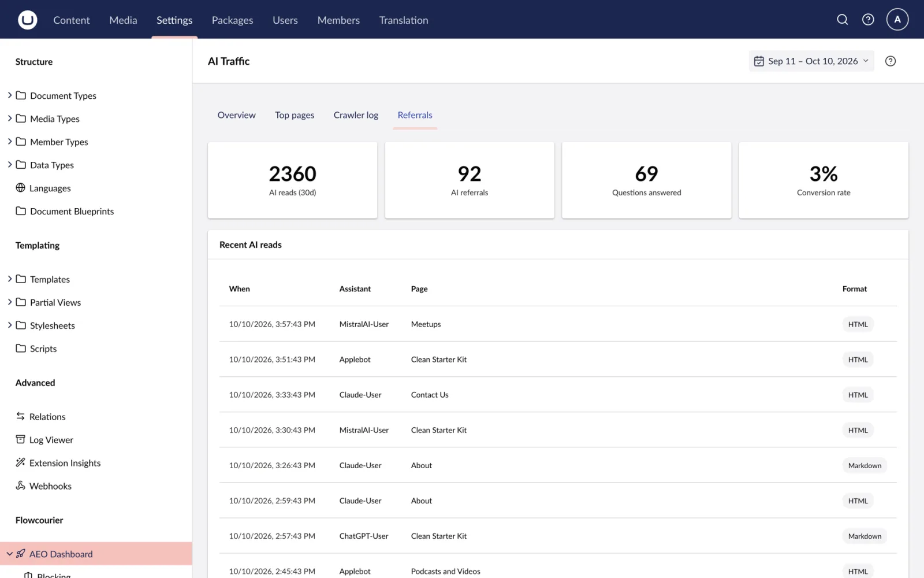Expand the Document Types tree node
Image resolution: width=924 pixels, height=578 pixels.
tap(9, 95)
